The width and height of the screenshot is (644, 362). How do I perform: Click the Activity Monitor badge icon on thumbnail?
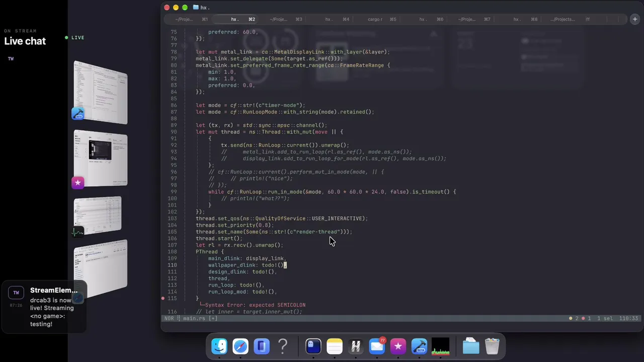point(77,232)
